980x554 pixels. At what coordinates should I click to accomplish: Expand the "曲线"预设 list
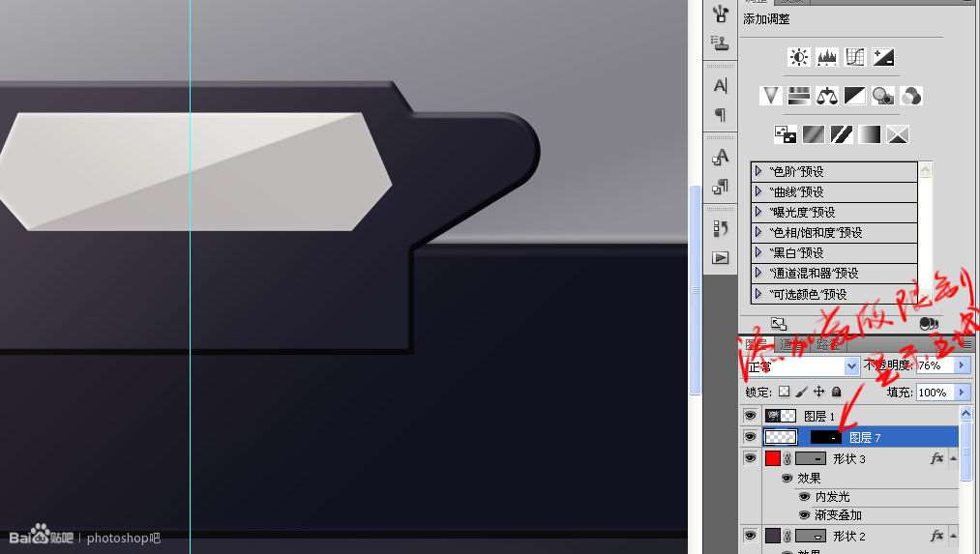758,191
